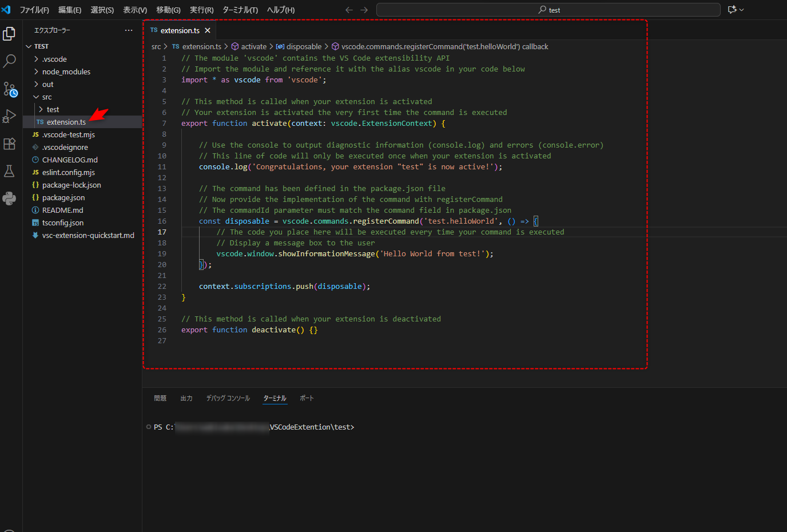
Task: Open the Explorer view in activity bar
Action: tap(9, 34)
